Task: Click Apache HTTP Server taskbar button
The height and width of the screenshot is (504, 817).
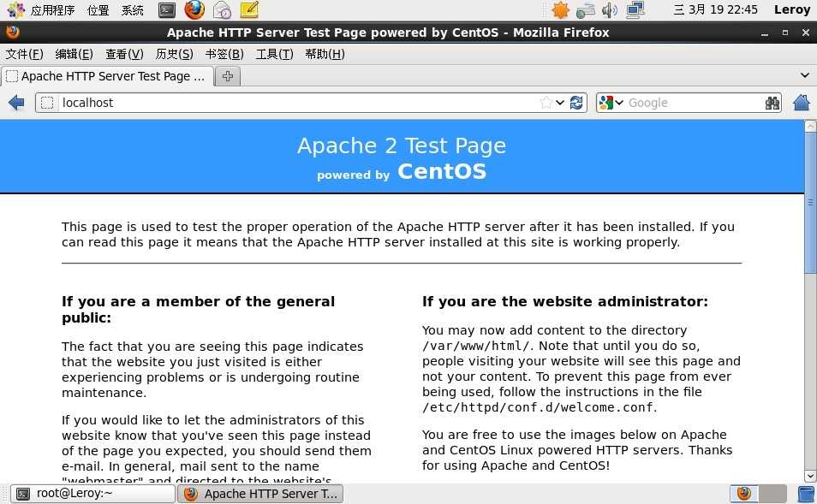Action: click(x=260, y=493)
